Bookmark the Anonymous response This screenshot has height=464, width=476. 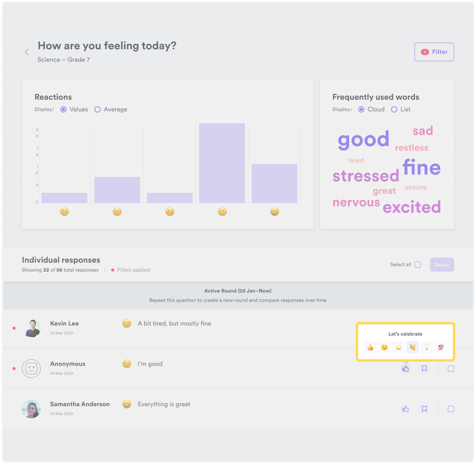(424, 369)
